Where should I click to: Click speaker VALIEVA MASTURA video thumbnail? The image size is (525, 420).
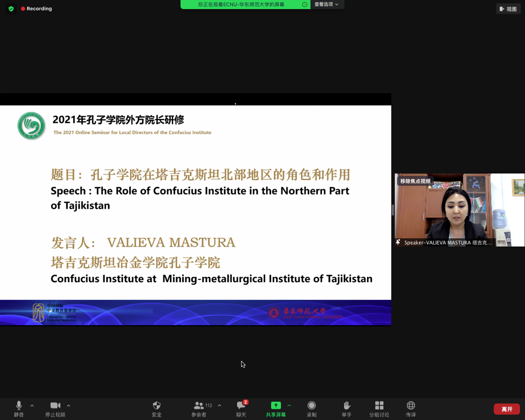(459, 210)
